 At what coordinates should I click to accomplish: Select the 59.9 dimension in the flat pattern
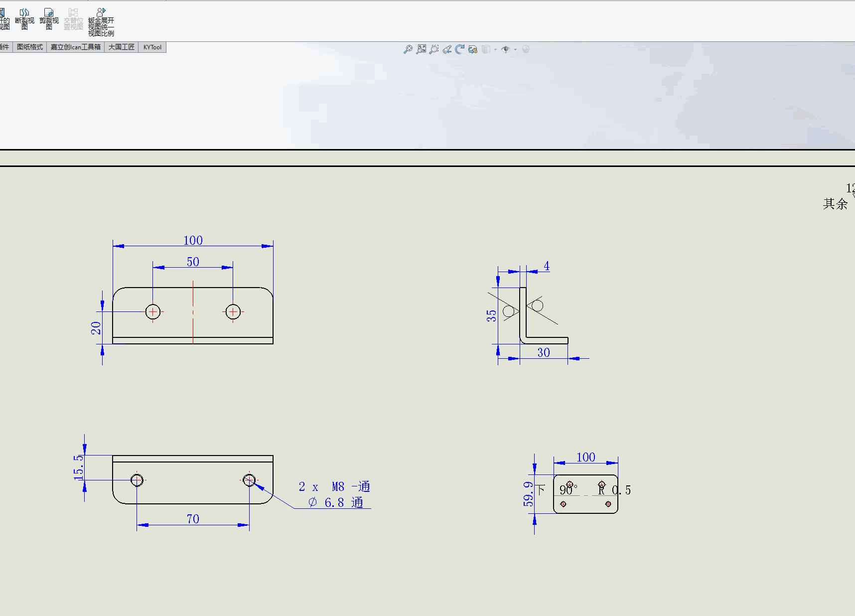[528, 494]
